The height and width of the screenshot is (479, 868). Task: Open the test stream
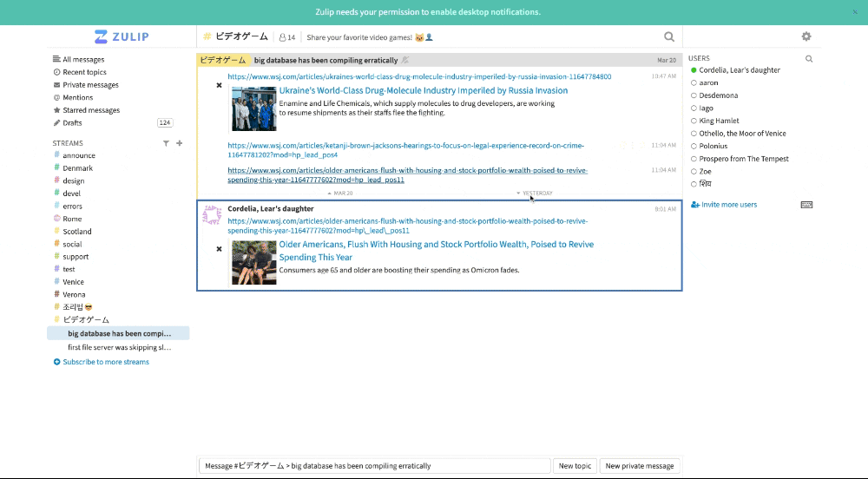[69, 269]
